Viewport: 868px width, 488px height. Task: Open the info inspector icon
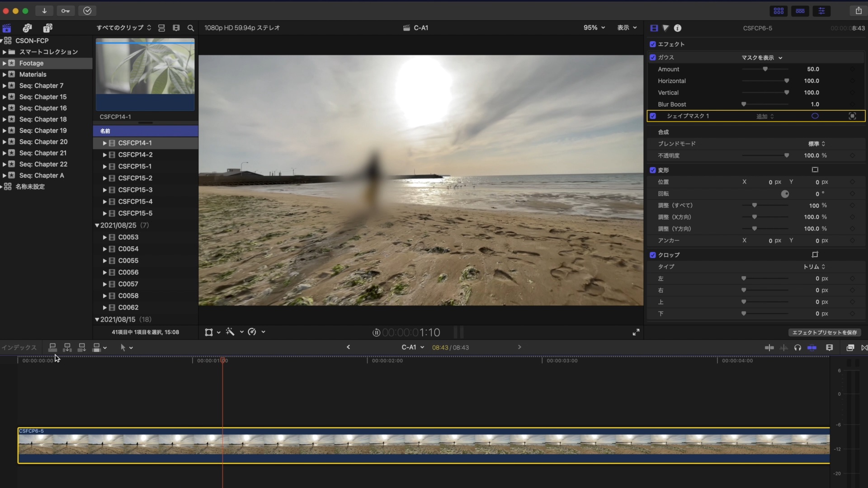tap(677, 28)
